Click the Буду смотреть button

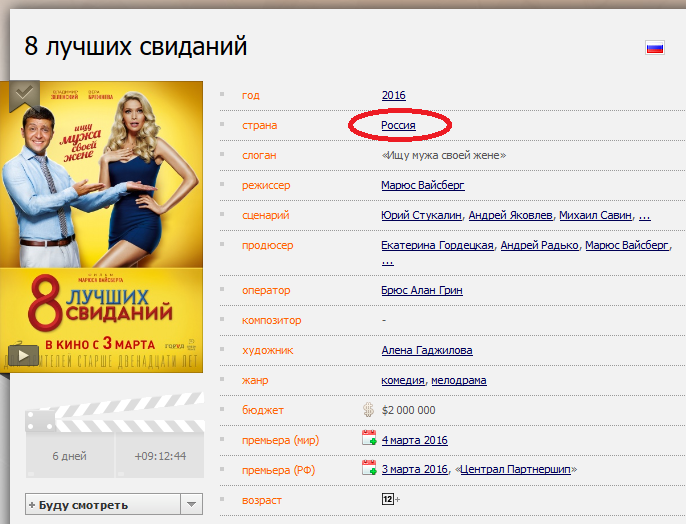[x=103, y=504]
